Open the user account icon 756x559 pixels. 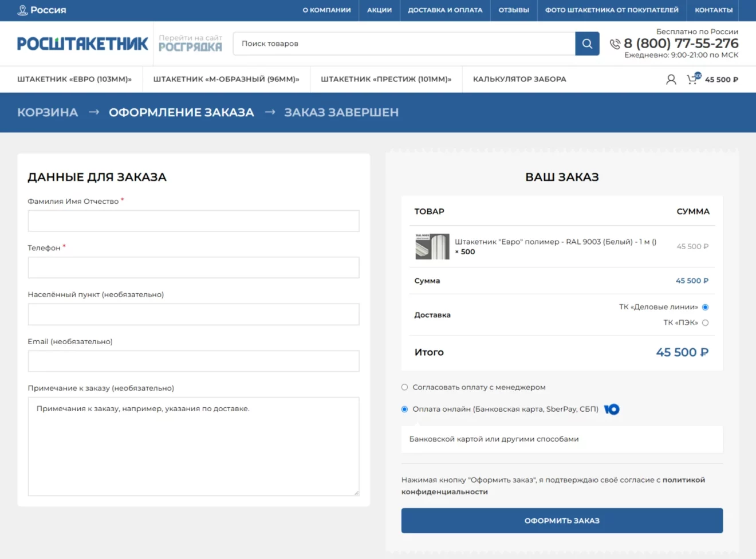671,80
